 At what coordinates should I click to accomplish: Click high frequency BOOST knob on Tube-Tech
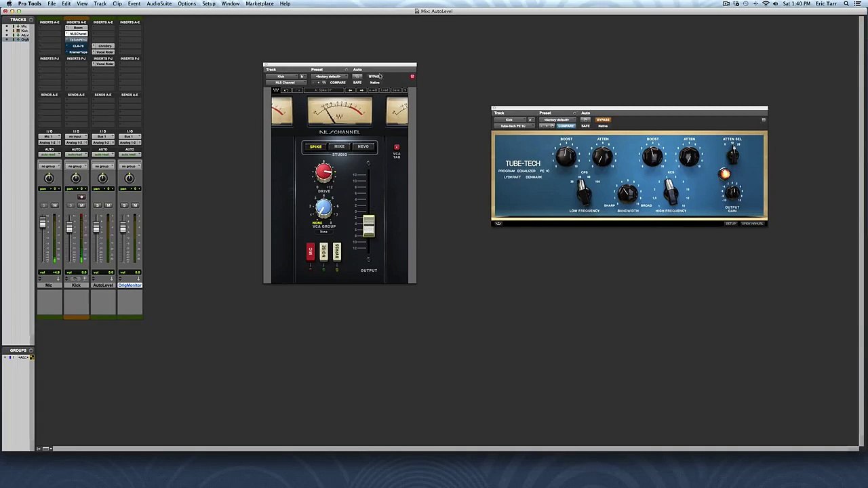(652, 157)
